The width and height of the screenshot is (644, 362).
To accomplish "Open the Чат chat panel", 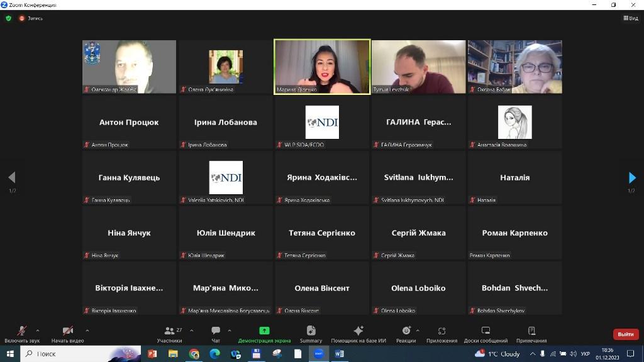I will click(216, 334).
